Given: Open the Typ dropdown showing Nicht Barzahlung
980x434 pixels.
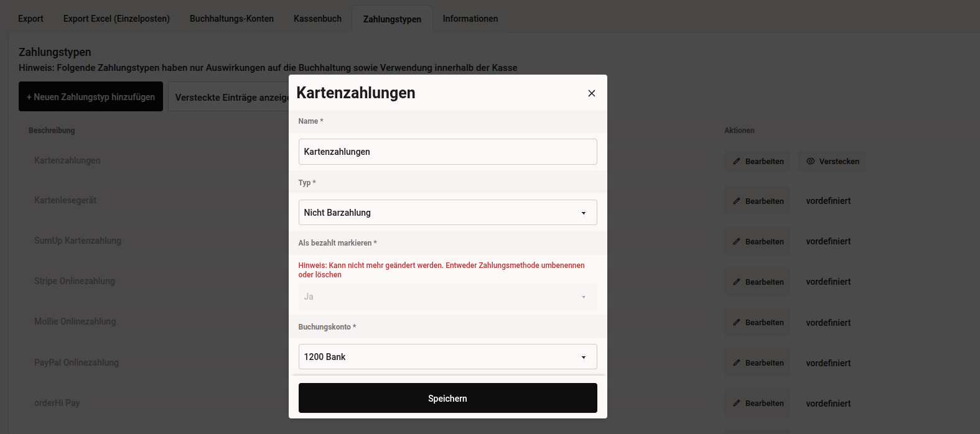Looking at the screenshot, I should pos(447,213).
